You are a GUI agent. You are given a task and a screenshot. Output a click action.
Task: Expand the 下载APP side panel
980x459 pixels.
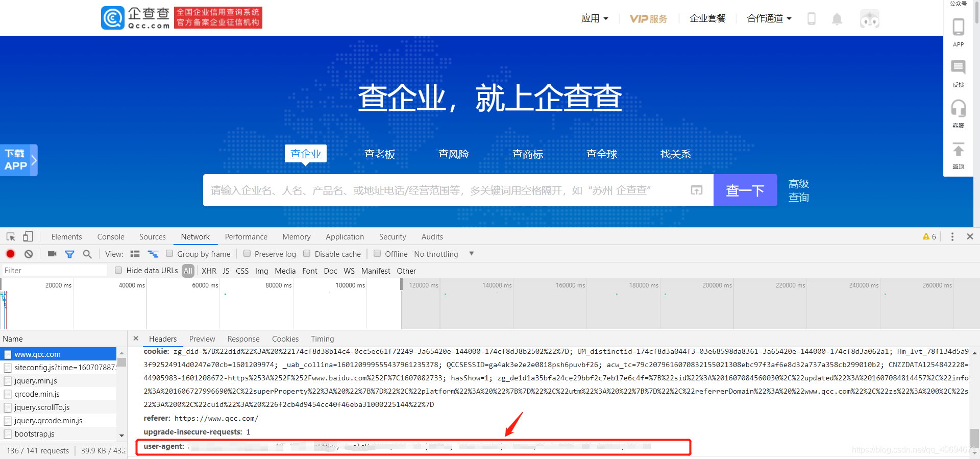pos(19,160)
